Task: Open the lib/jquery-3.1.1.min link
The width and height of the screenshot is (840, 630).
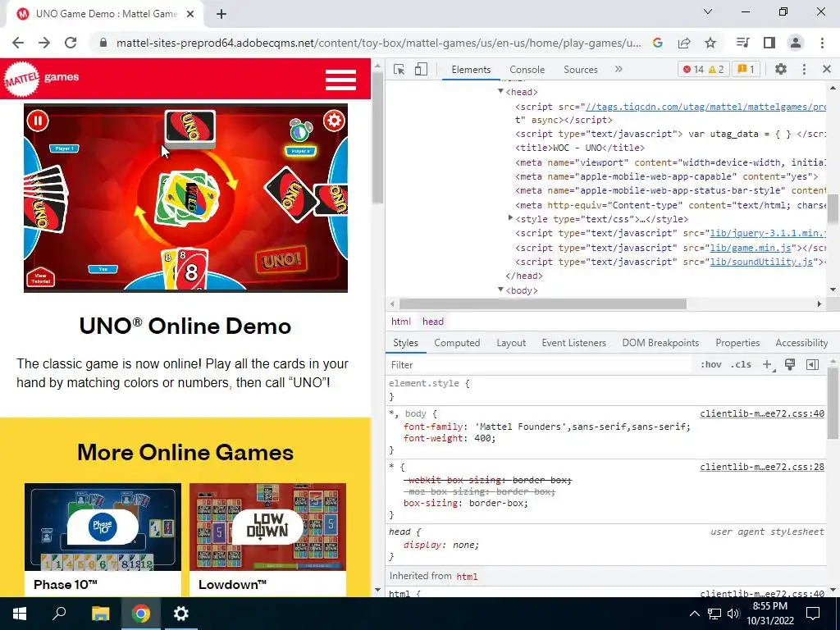Action: [x=768, y=233]
